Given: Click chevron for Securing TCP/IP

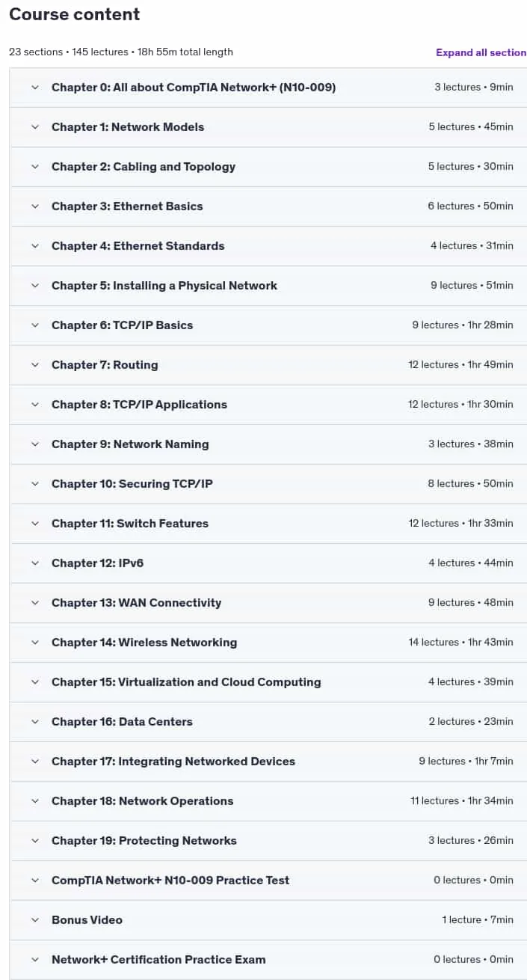Looking at the screenshot, I should click(x=34, y=484).
